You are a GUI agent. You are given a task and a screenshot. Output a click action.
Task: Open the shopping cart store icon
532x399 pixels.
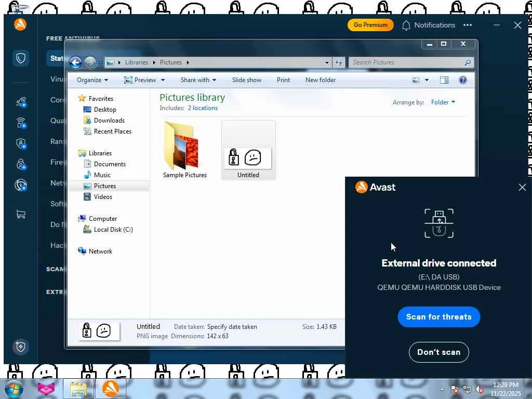[21, 214]
